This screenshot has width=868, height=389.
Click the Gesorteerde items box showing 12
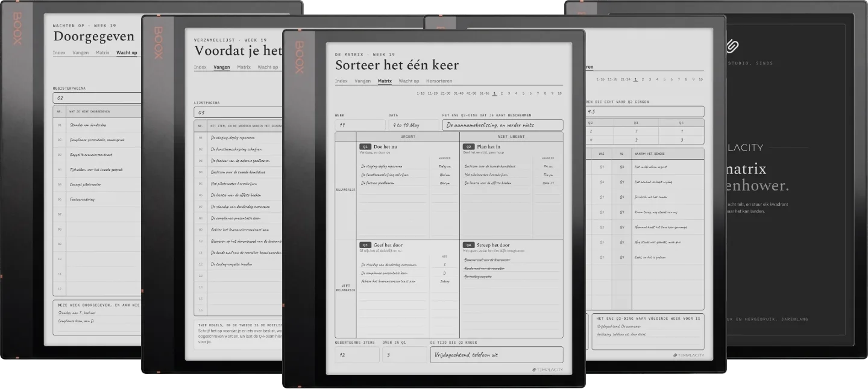[x=357, y=355]
